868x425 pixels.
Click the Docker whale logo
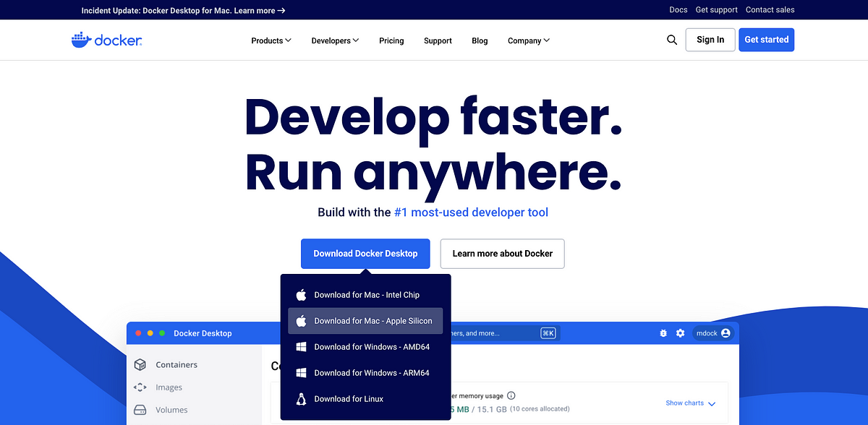pyautogui.click(x=106, y=40)
